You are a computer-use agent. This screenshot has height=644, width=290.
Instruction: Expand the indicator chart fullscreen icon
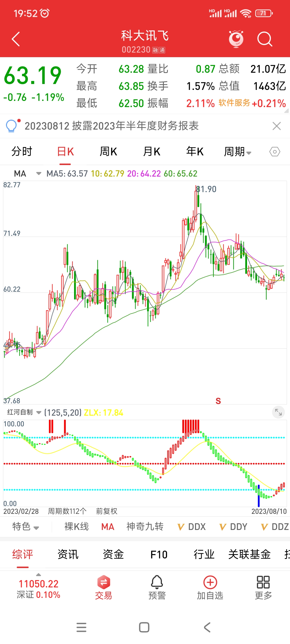(x=278, y=412)
